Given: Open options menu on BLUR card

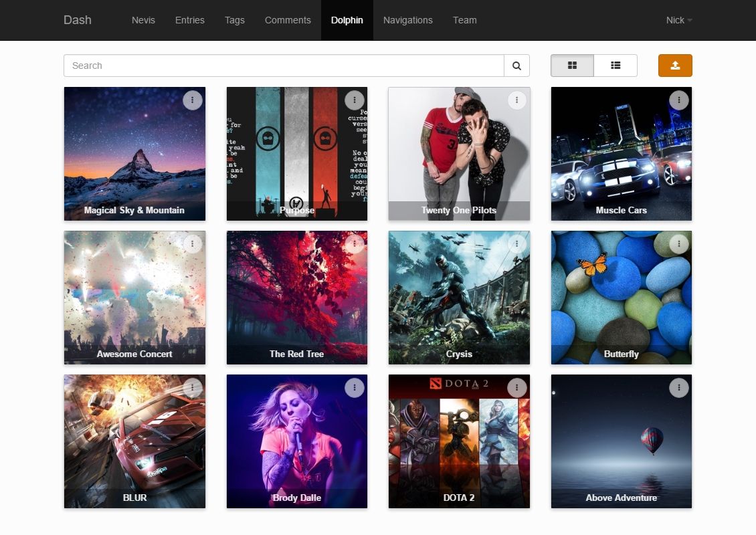Looking at the screenshot, I should (193, 387).
